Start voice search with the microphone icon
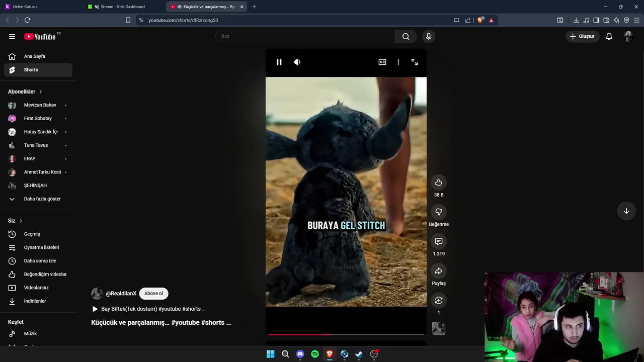The height and width of the screenshot is (362, 644). coord(429,36)
